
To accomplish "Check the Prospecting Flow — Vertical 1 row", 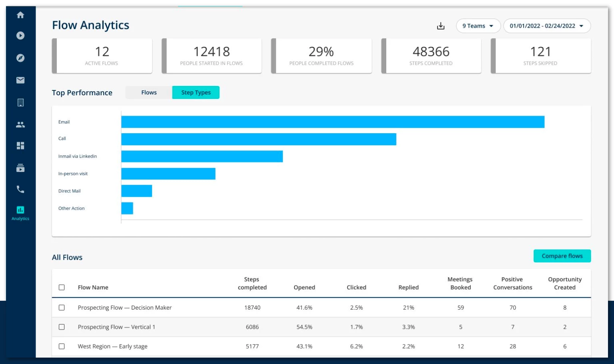I will [62, 327].
